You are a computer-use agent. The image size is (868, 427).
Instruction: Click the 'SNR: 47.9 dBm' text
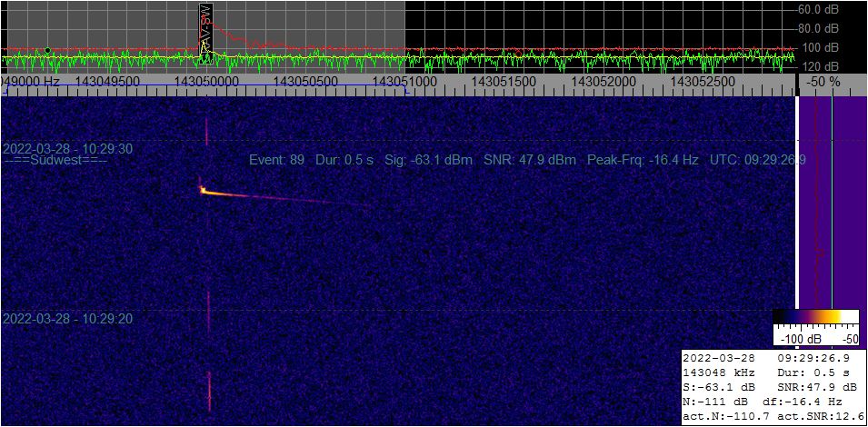530,161
